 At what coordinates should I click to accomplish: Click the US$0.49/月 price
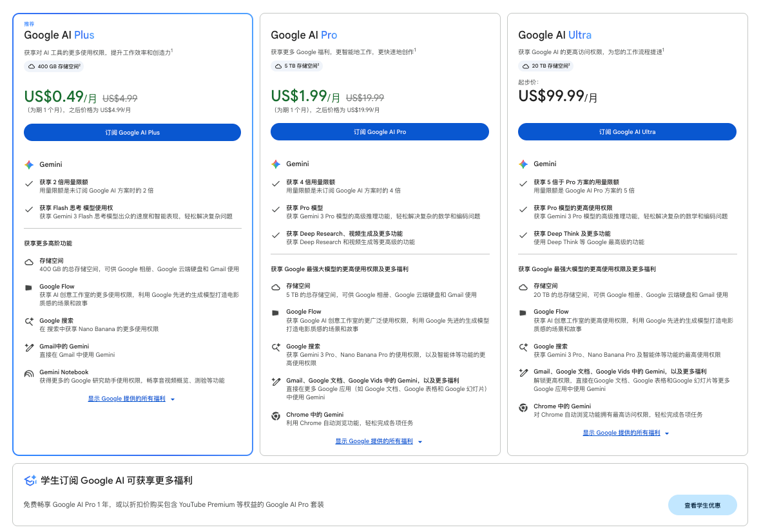click(x=60, y=97)
